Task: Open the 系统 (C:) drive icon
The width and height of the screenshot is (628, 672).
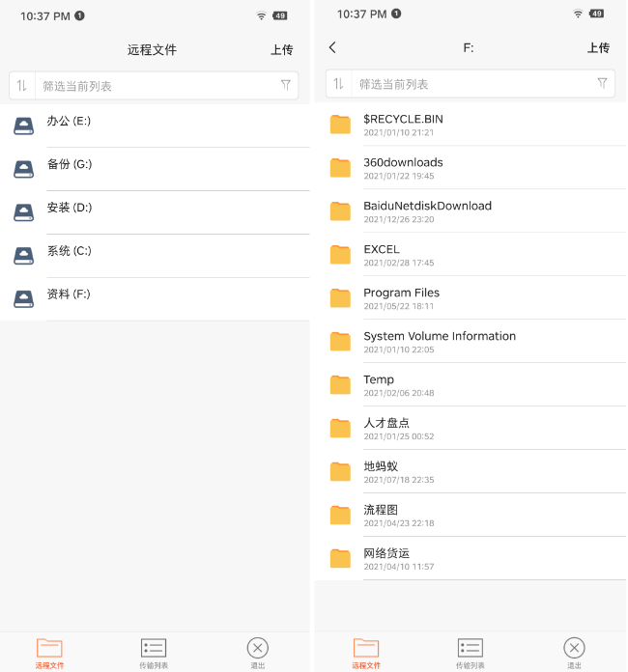Action: (x=23, y=256)
